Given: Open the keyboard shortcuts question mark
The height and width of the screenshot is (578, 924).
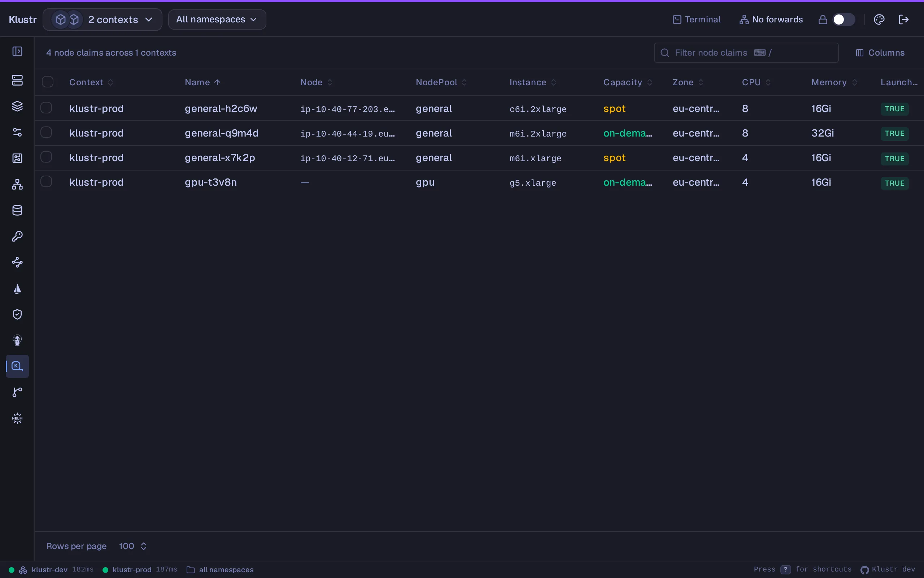Looking at the screenshot, I should (785, 570).
